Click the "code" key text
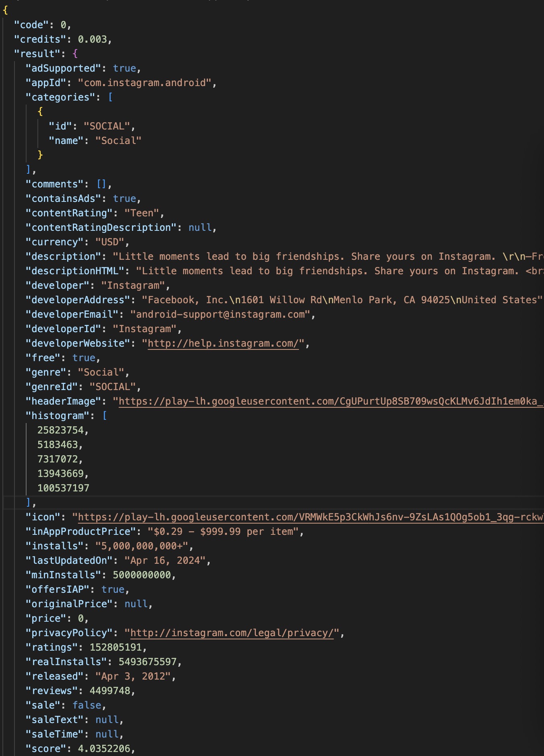The image size is (544, 756). (31, 25)
